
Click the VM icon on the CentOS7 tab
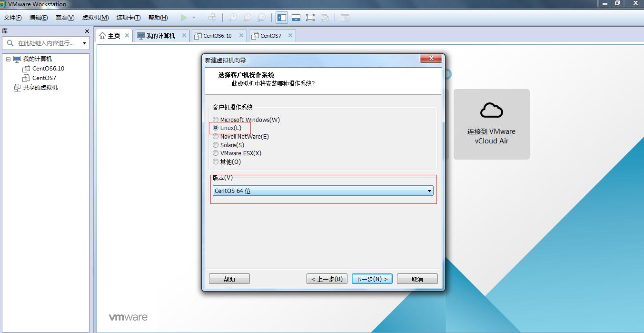tap(255, 36)
